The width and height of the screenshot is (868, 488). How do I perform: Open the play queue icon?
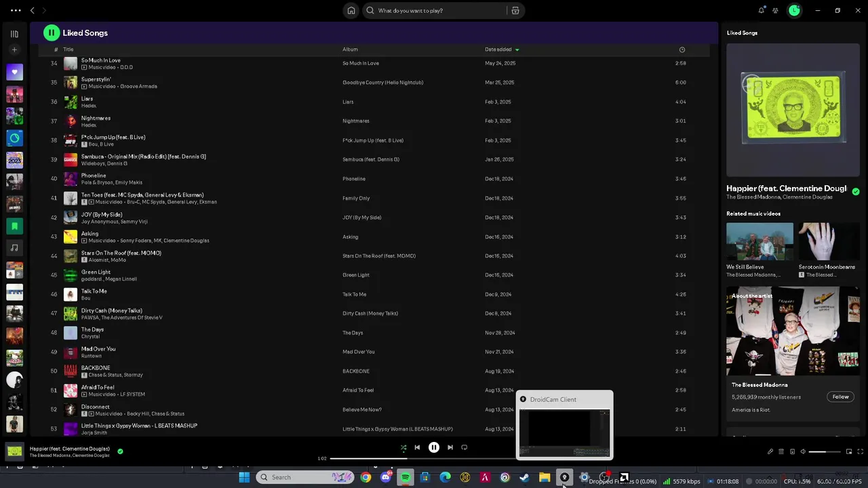[x=781, y=451]
